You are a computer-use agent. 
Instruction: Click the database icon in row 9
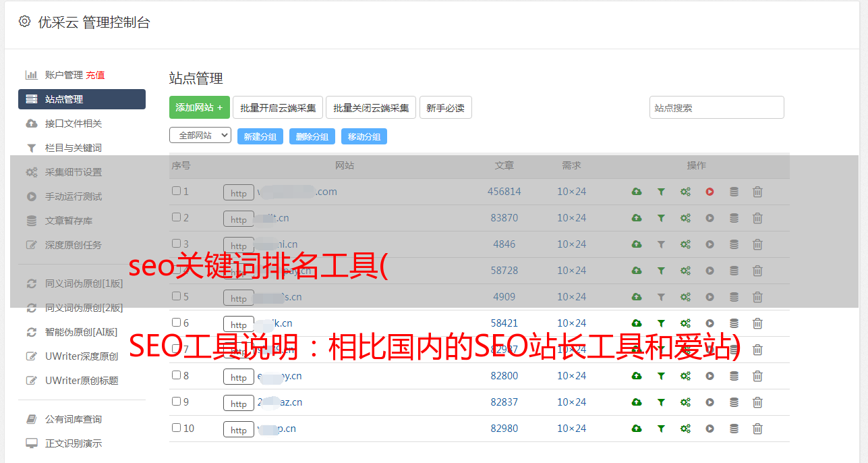[734, 402]
